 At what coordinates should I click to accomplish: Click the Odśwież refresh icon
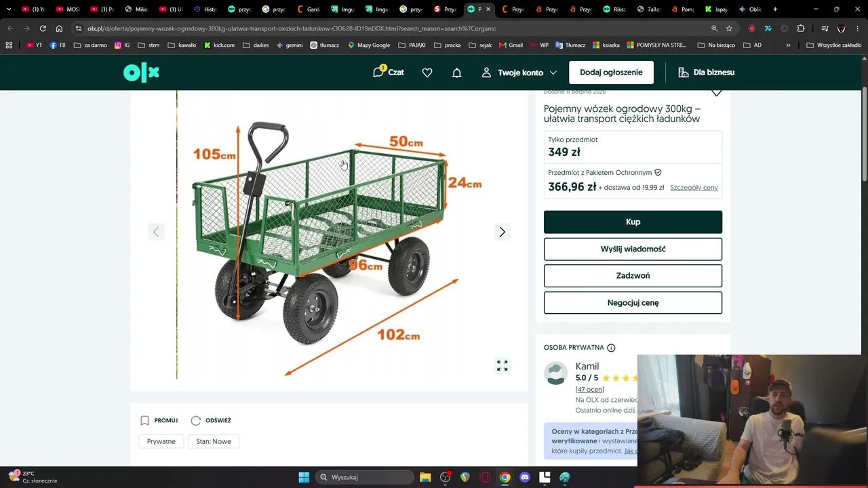(x=196, y=420)
